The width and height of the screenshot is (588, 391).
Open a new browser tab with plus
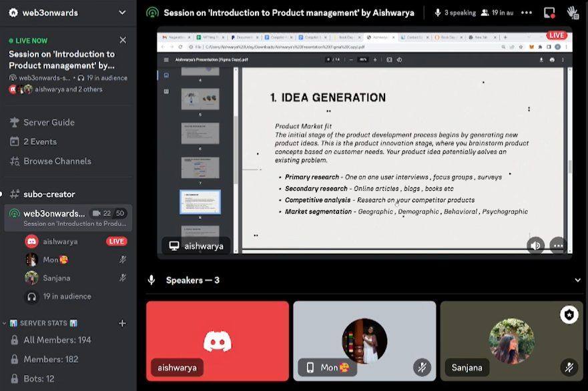click(x=505, y=37)
